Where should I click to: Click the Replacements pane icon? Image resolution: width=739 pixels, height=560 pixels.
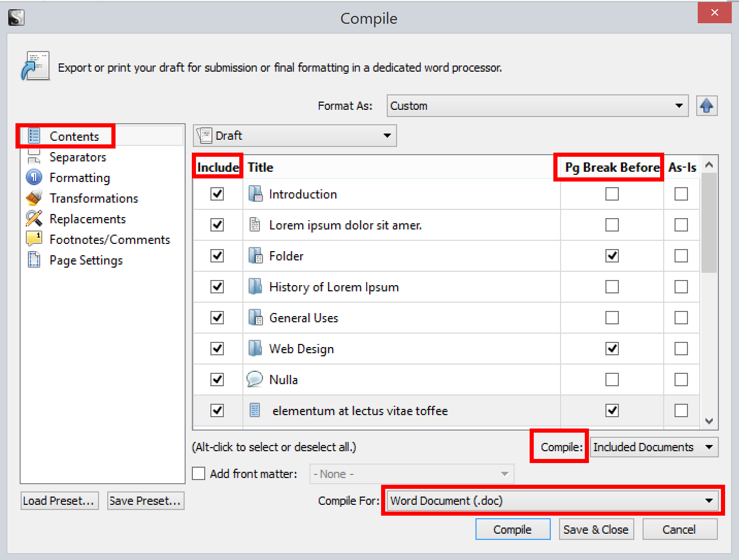pos(34,219)
